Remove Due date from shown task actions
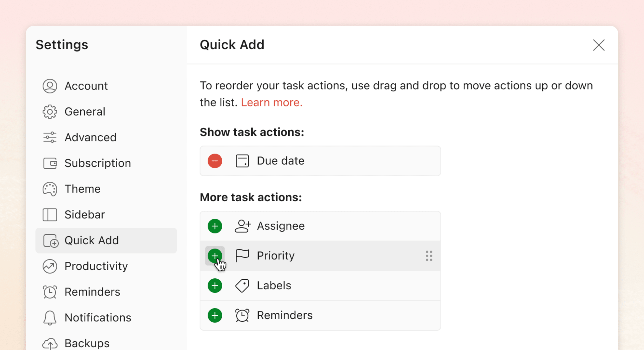Screen dimensions: 644x350 click(x=215, y=160)
